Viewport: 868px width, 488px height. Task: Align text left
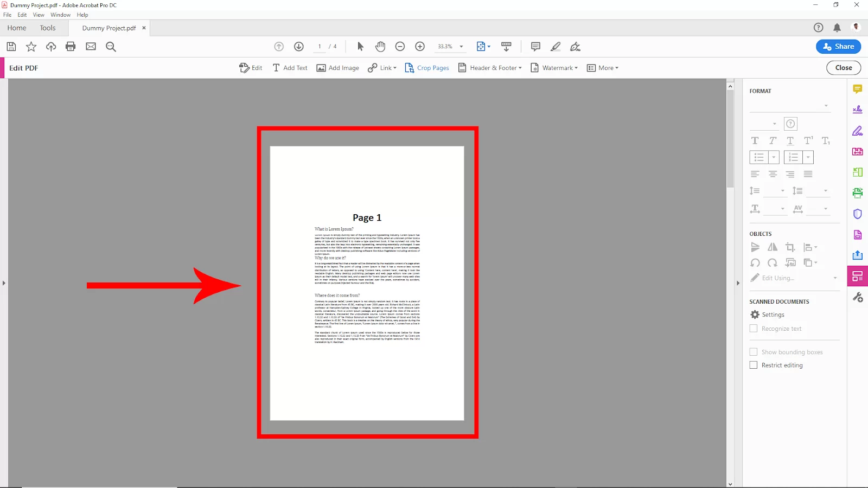755,174
